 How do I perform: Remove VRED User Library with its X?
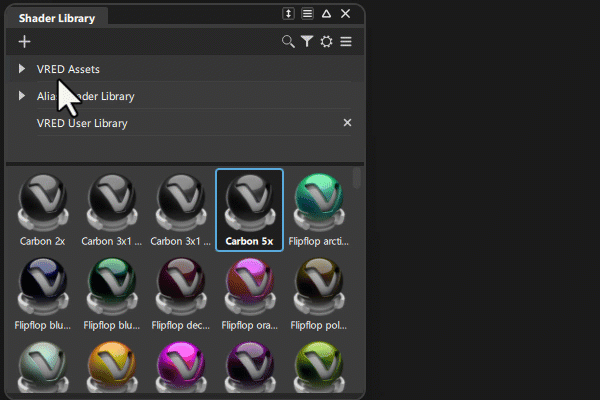pos(347,122)
